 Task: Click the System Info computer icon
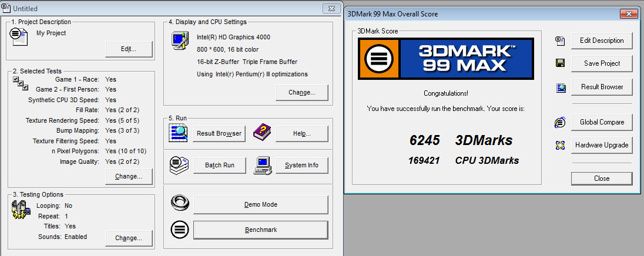tap(263, 166)
